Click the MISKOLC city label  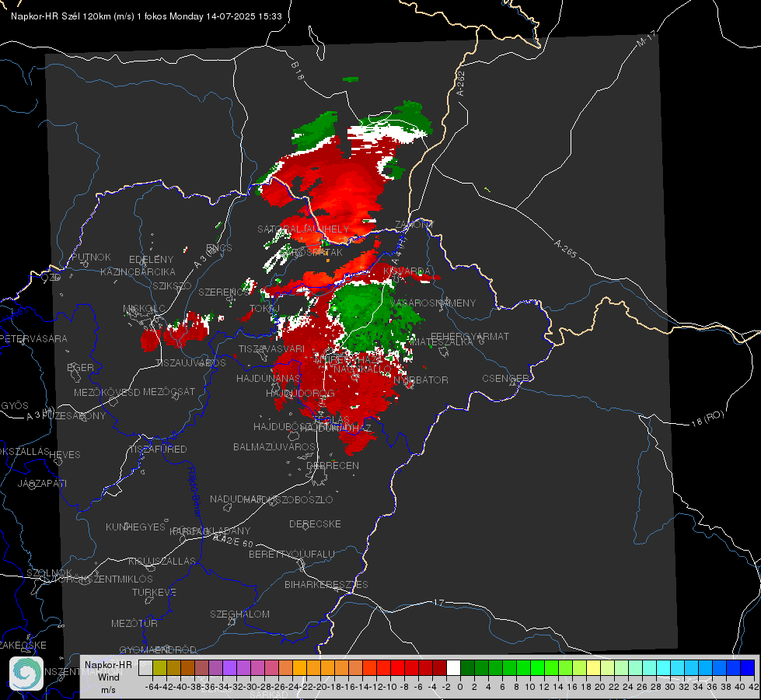(144, 309)
